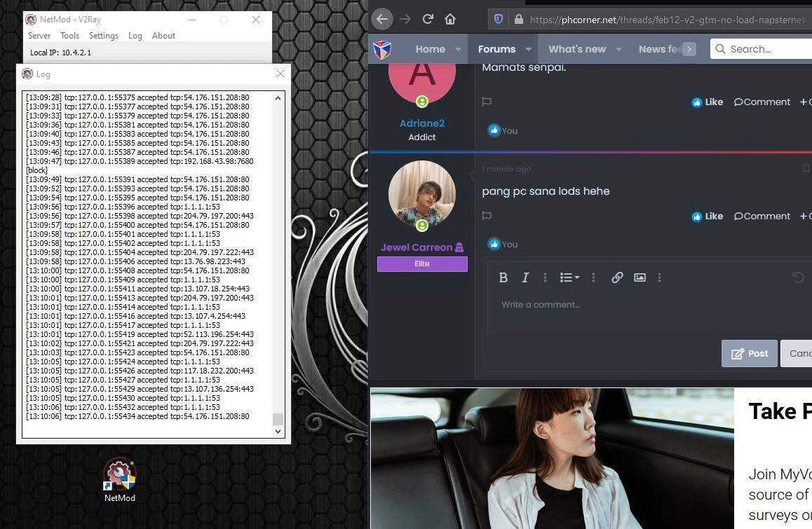Image resolution: width=812 pixels, height=529 pixels.
Task: Click the '[block]' log line
Action: coord(36,170)
